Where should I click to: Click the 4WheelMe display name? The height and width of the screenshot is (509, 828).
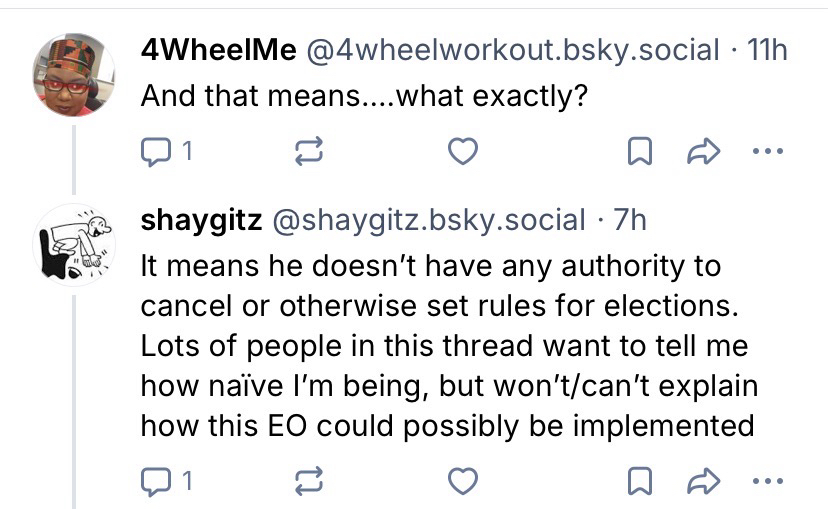(x=218, y=50)
